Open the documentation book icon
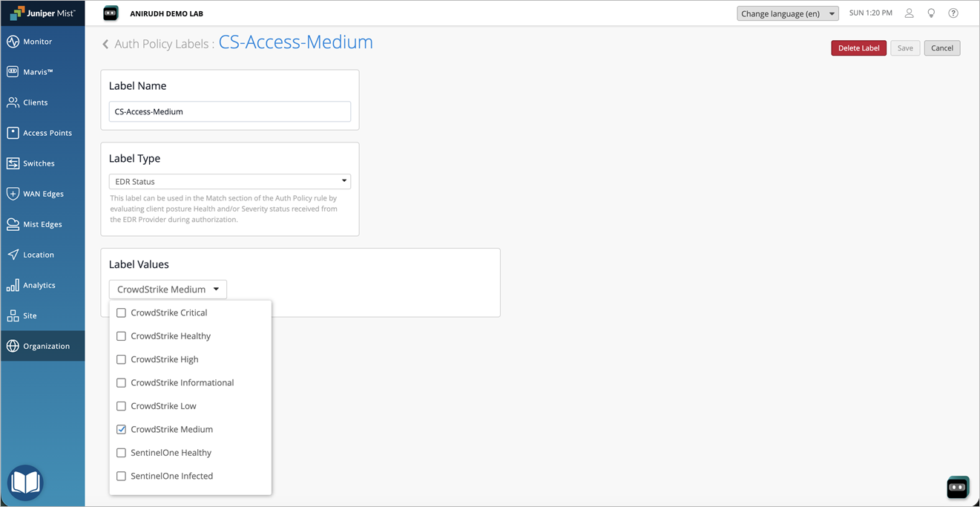 25,483
